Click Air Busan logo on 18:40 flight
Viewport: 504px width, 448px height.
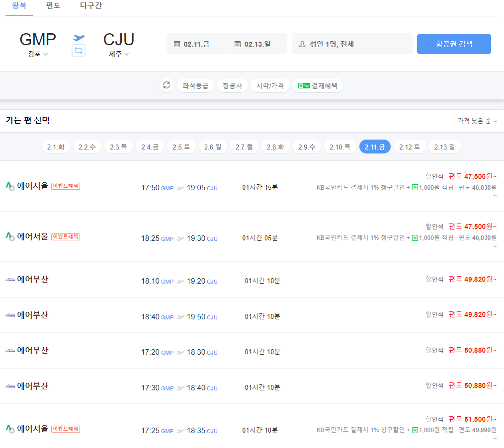10,315
